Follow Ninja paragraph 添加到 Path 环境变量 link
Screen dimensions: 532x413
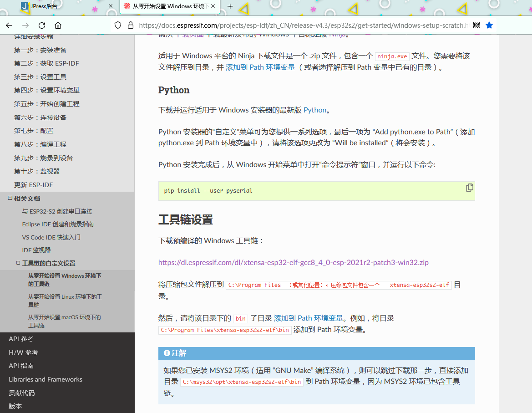coord(260,67)
